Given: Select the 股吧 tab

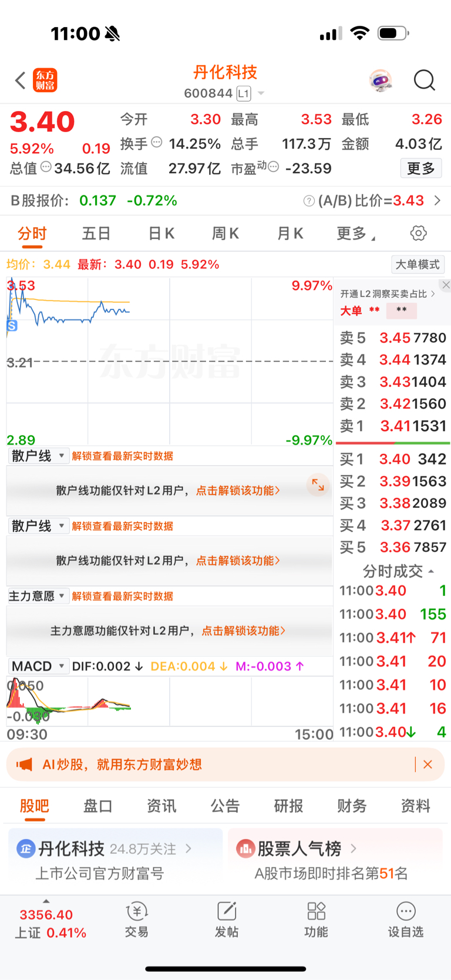Looking at the screenshot, I should click(35, 806).
